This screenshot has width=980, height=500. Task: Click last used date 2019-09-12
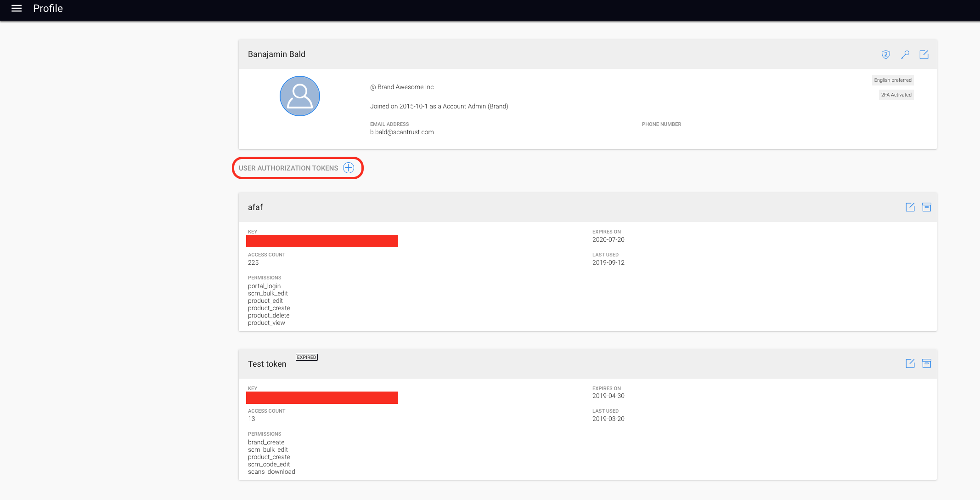(x=608, y=262)
